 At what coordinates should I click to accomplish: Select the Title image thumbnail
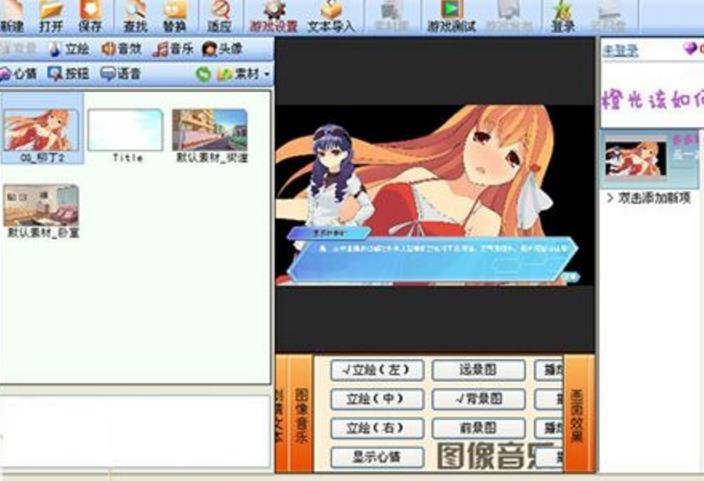126,134
